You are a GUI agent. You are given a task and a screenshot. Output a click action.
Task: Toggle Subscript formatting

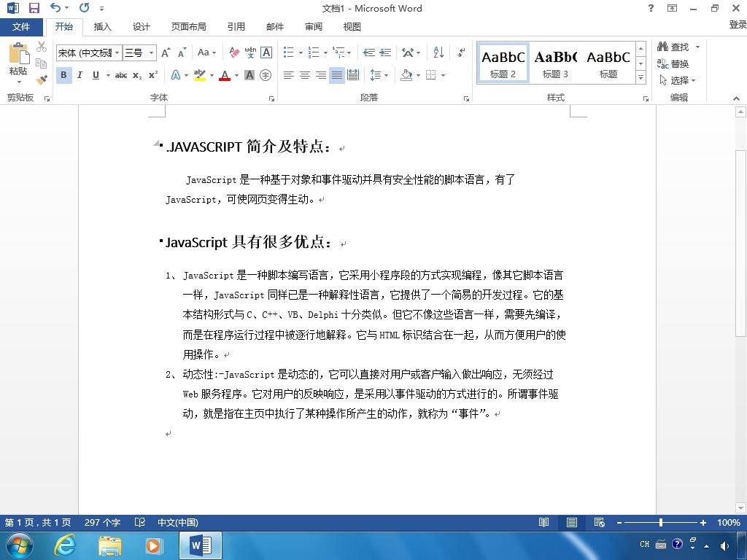[137, 75]
